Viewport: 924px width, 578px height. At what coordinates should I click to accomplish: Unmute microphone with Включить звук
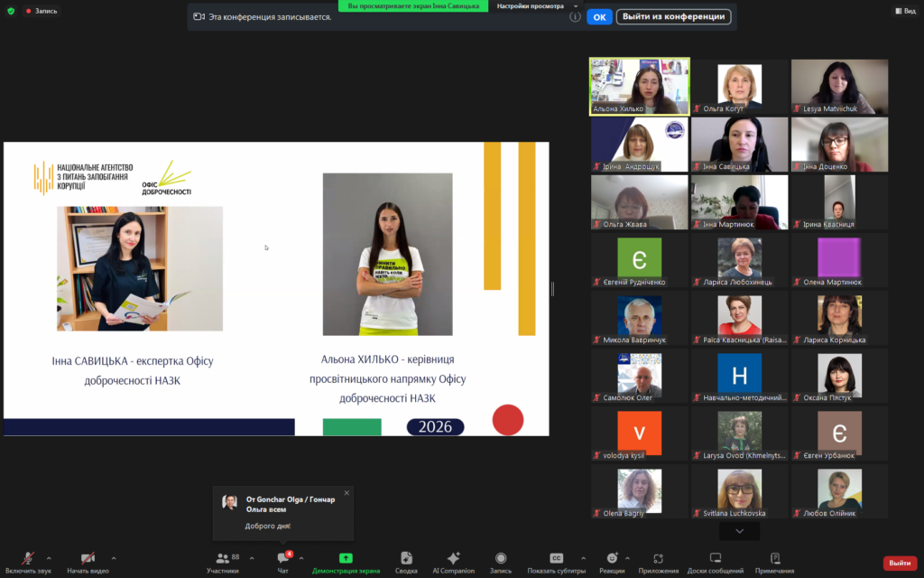click(x=28, y=562)
